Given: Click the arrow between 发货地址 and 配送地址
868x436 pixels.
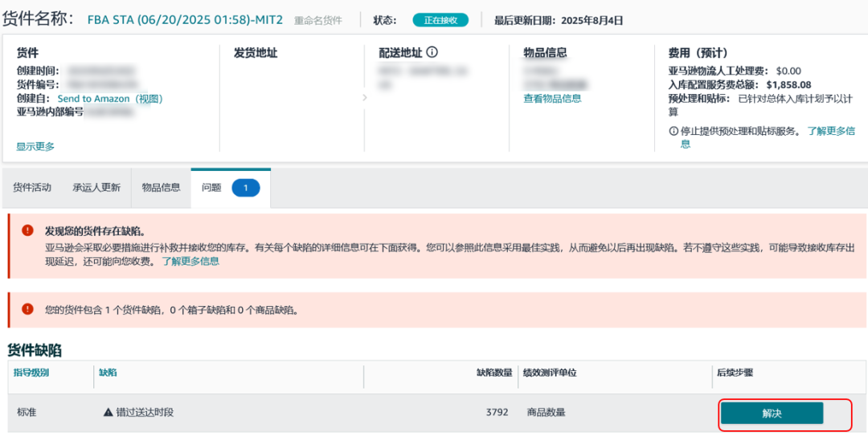Looking at the screenshot, I should tap(364, 98).
